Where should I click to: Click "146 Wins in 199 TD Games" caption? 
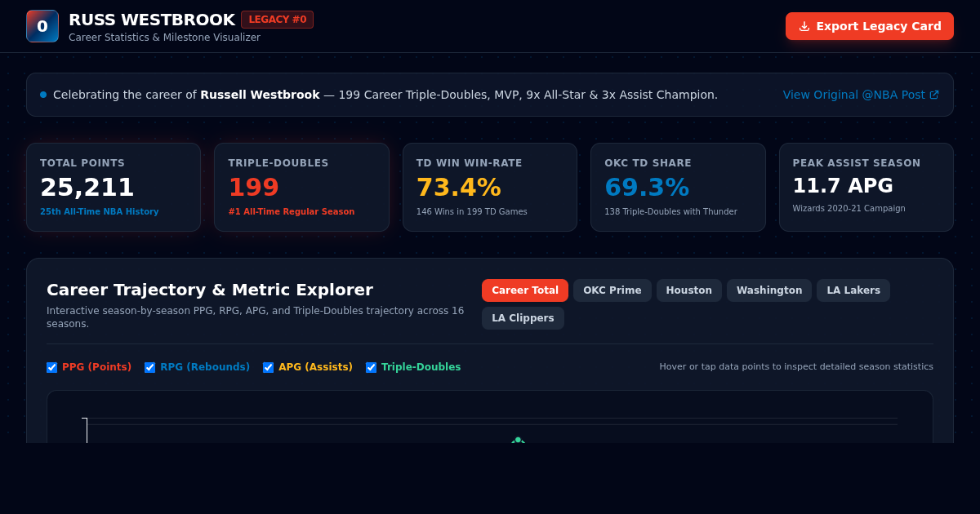[472, 212]
